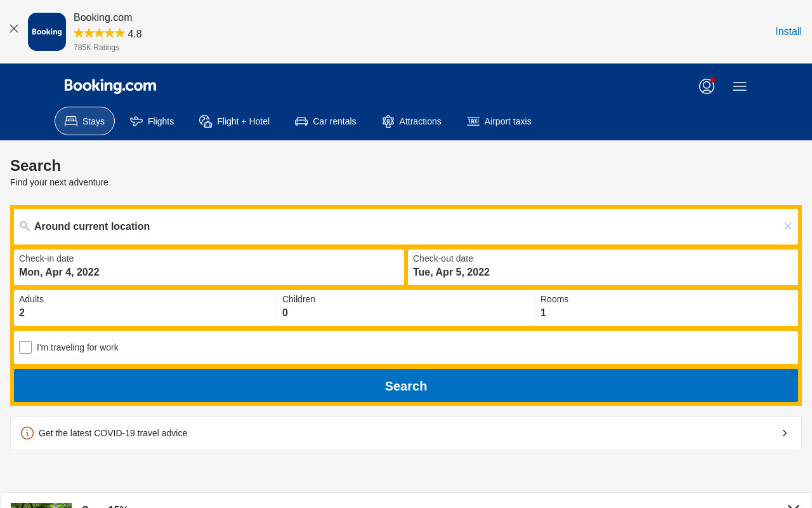Select the Stays tab

click(x=84, y=121)
